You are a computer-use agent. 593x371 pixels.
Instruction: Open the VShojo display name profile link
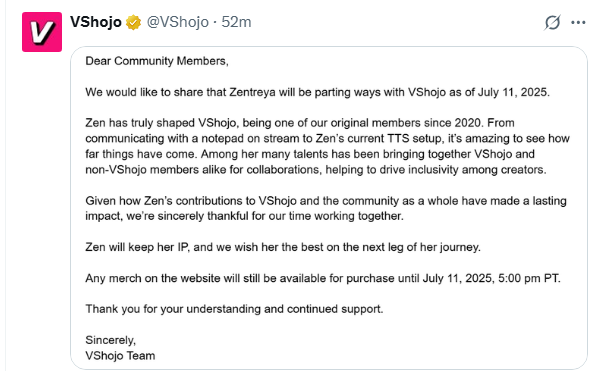[x=96, y=22]
